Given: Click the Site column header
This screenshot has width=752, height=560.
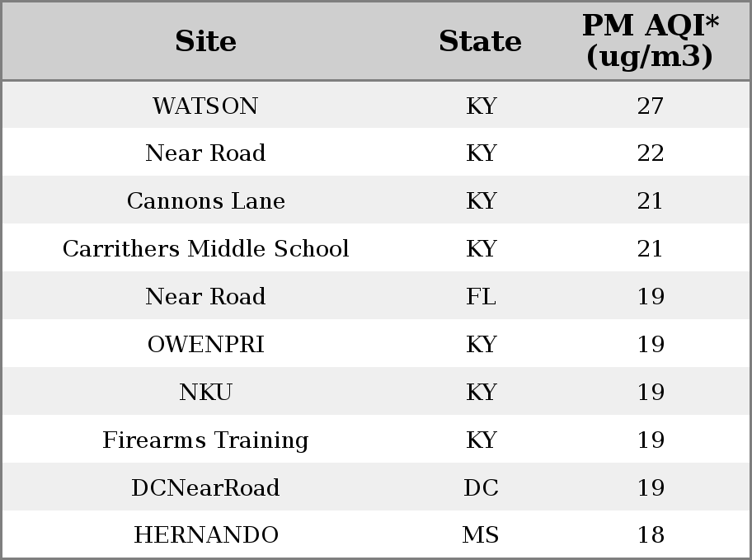Looking at the screenshot, I should [x=205, y=41].
